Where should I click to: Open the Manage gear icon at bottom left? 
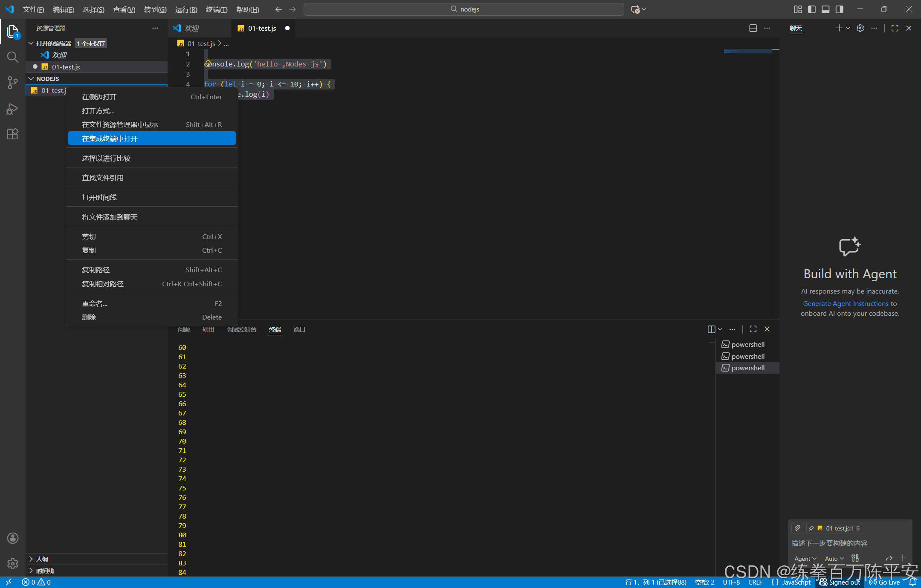click(13, 564)
